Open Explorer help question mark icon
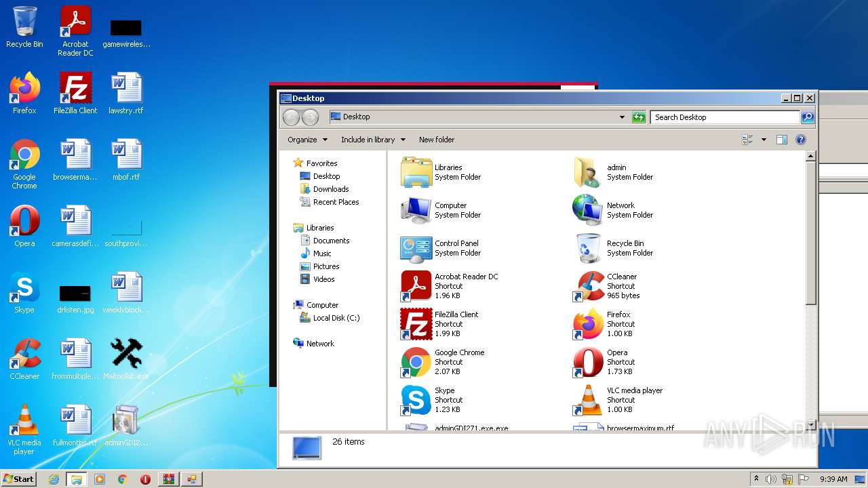This screenshot has height=488, width=868. click(800, 140)
